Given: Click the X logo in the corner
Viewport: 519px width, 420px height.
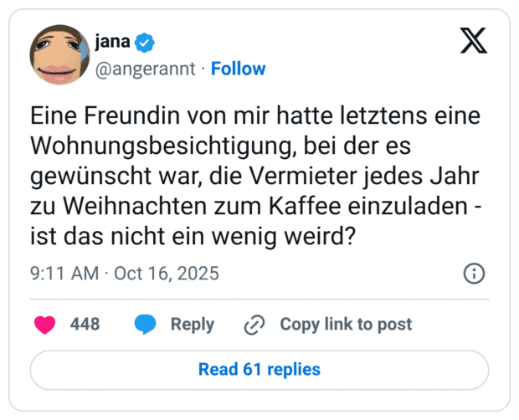Looking at the screenshot, I should [x=474, y=40].
